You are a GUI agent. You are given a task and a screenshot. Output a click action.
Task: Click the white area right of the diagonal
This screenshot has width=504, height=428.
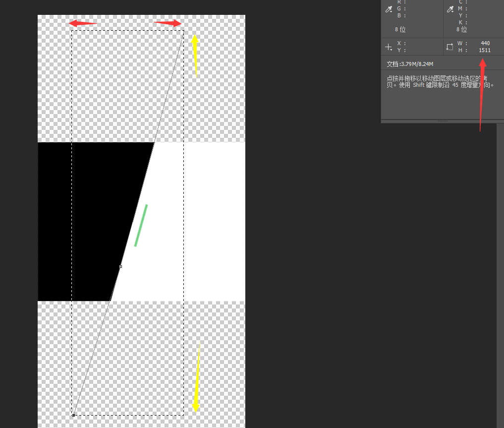(x=208, y=223)
